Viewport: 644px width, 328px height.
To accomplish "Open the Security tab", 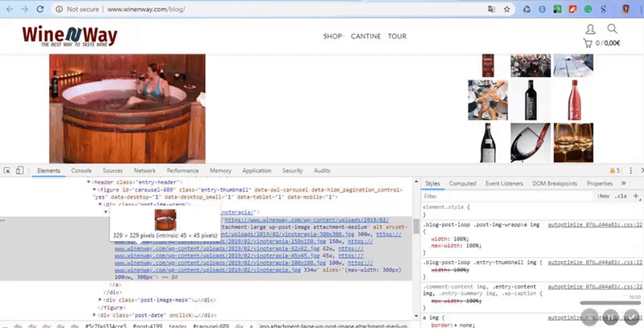I will tap(292, 170).
